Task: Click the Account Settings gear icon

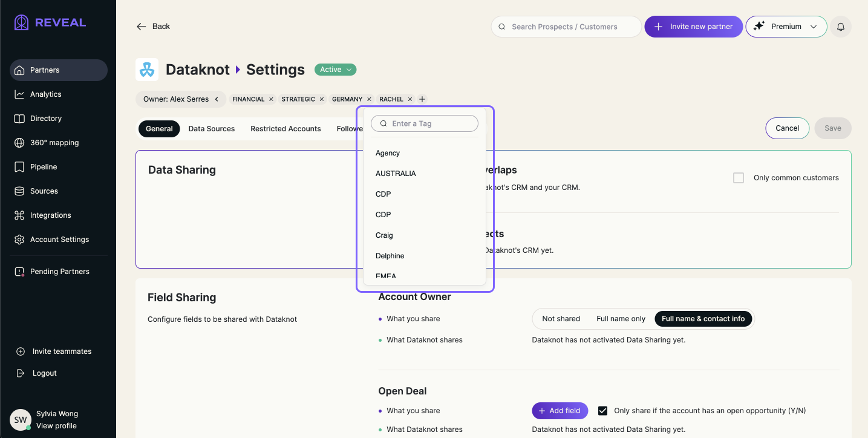Action: point(20,240)
